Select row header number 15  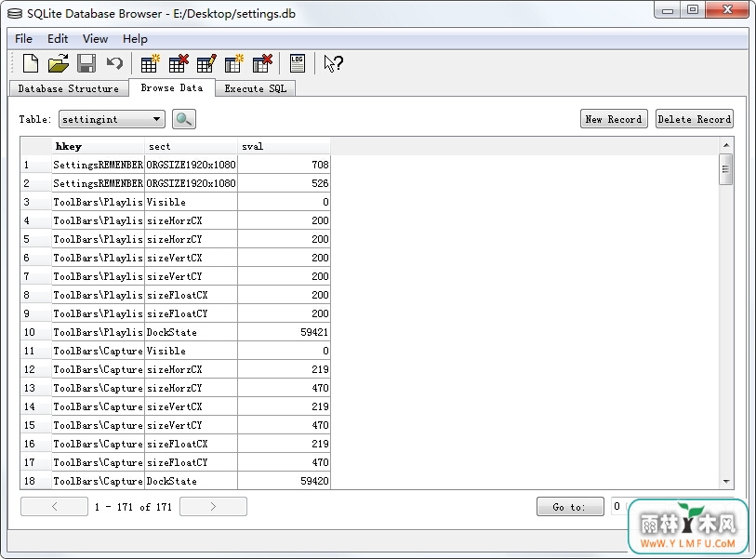click(36, 425)
